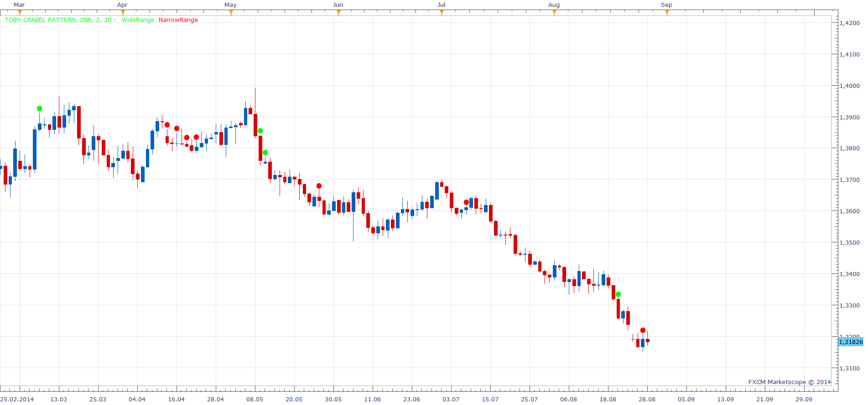Select the red NarrowRange dot in late August
The image size is (868, 405).
click(643, 330)
